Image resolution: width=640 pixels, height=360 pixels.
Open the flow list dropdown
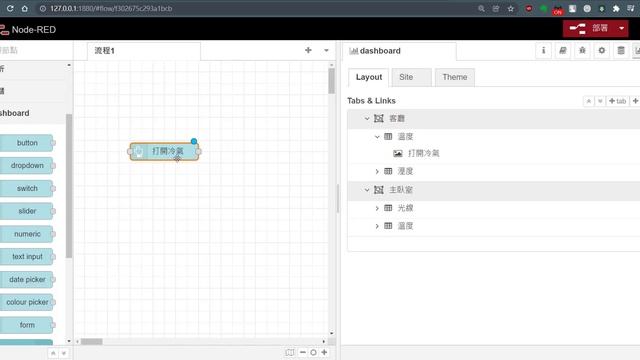pyautogui.click(x=326, y=51)
